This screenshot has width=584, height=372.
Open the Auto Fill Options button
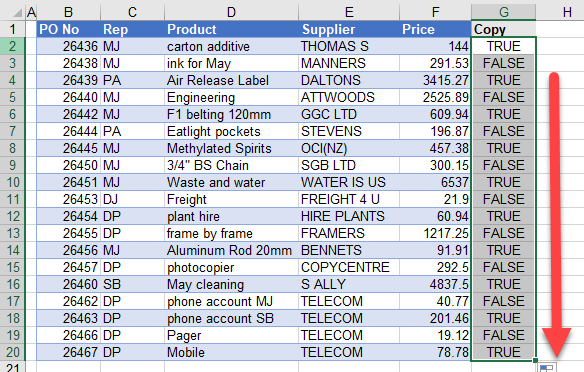(x=547, y=368)
